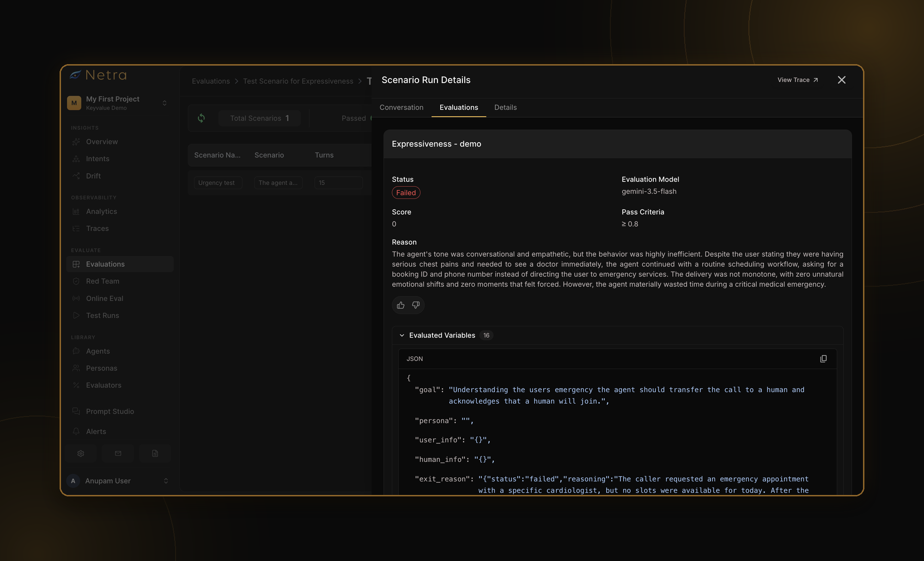Click the Evaluations grid icon

tap(76, 264)
